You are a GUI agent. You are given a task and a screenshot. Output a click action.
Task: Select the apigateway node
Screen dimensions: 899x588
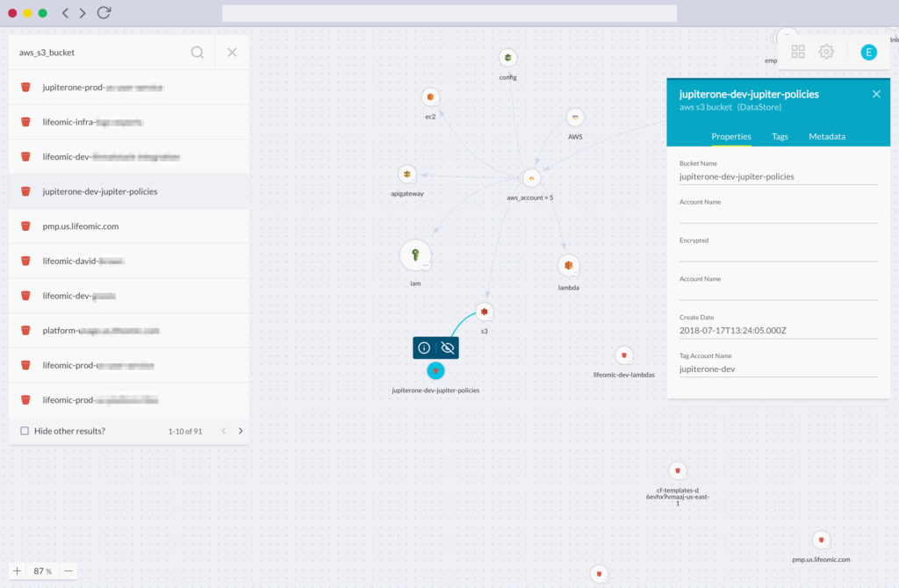[407, 175]
